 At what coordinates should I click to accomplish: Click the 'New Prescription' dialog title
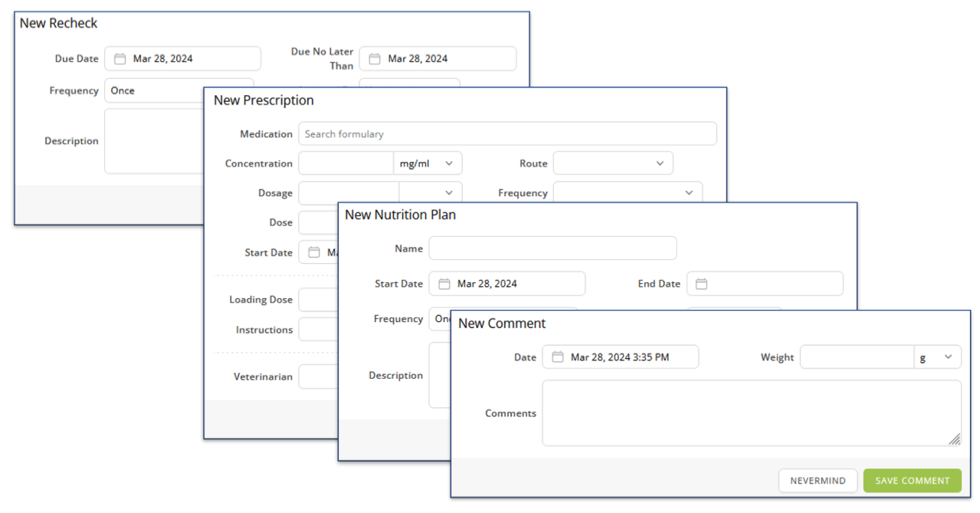(264, 100)
